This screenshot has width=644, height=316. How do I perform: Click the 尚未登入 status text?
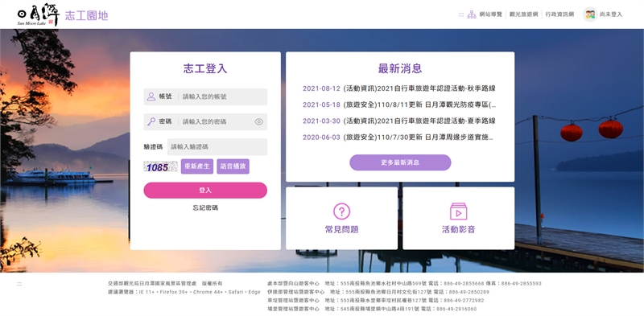(x=611, y=14)
